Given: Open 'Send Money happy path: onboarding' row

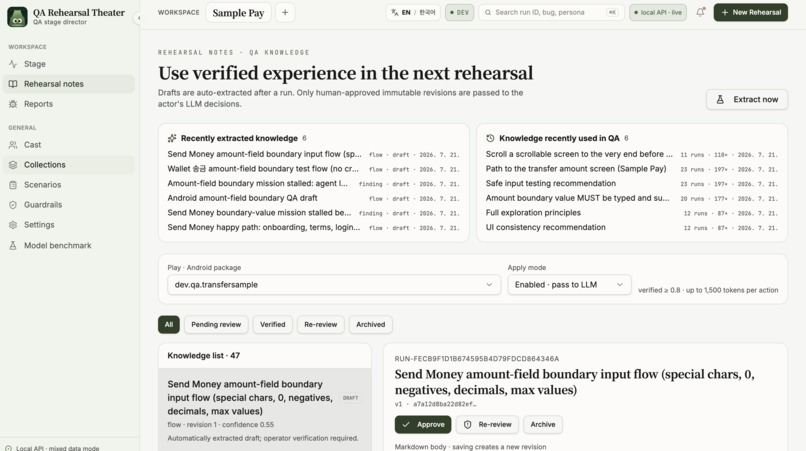Looking at the screenshot, I should 314,227.
